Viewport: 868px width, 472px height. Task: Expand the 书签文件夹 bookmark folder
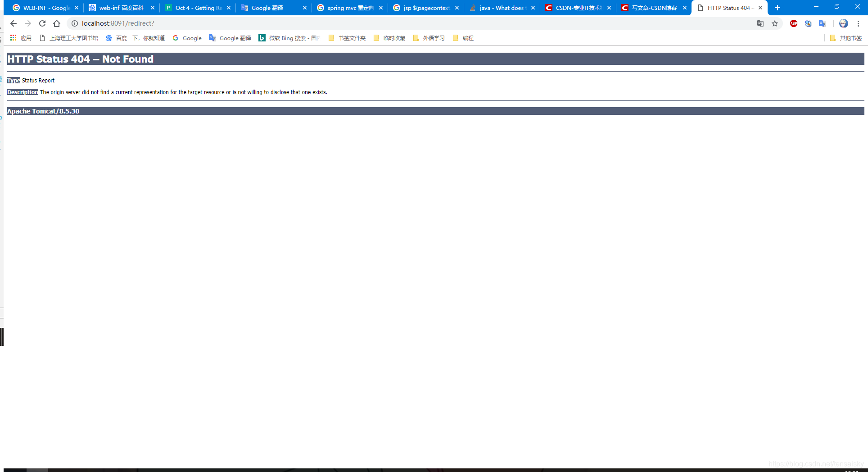click(347, 38)
